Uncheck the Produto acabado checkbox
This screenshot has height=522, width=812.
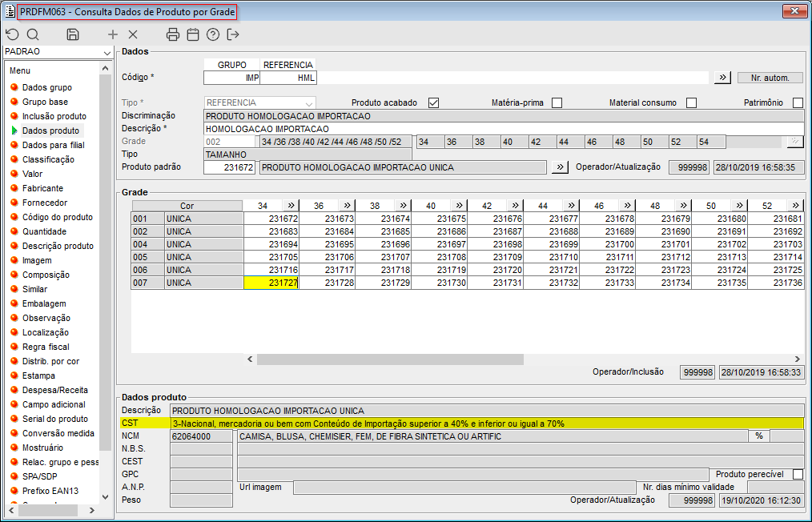[434, 102]
